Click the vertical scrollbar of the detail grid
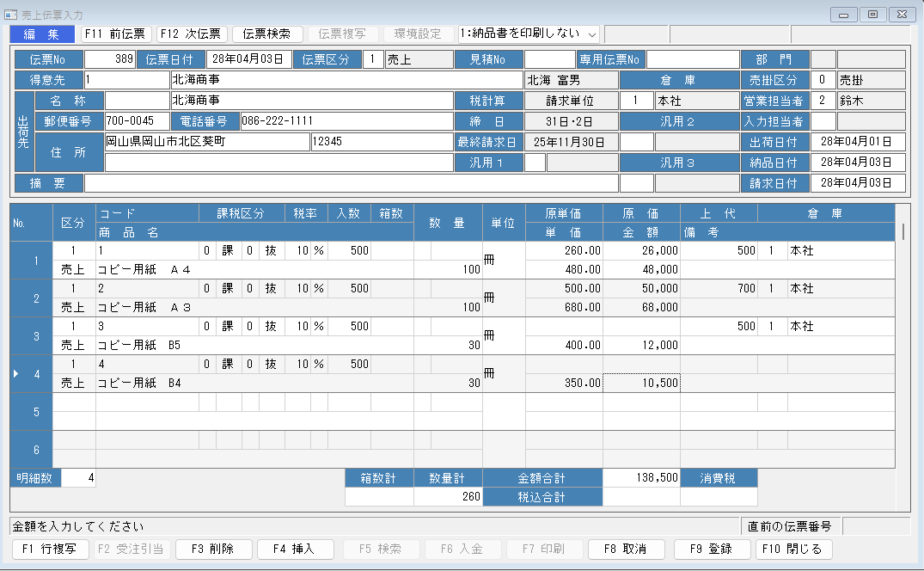924x571 pixels. point(902,335)
